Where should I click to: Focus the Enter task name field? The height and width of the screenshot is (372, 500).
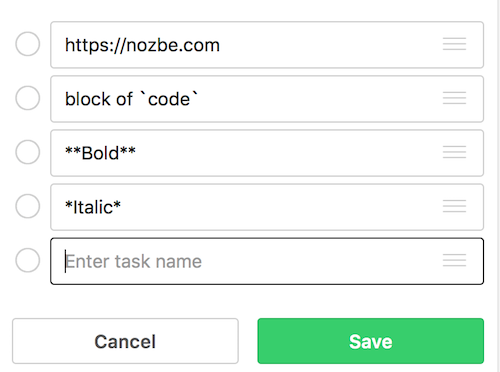coord(267,261)
